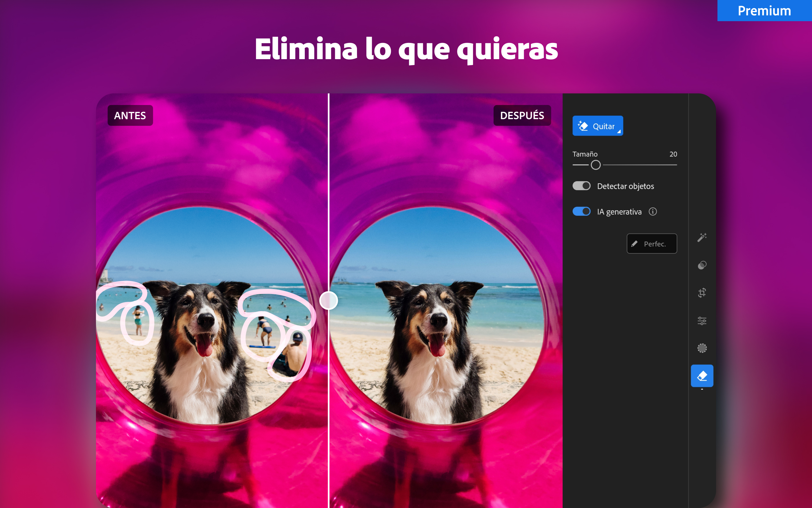
Task: Expand the Quitar tool corner dropdown arrow
Action: click(619, 131)
